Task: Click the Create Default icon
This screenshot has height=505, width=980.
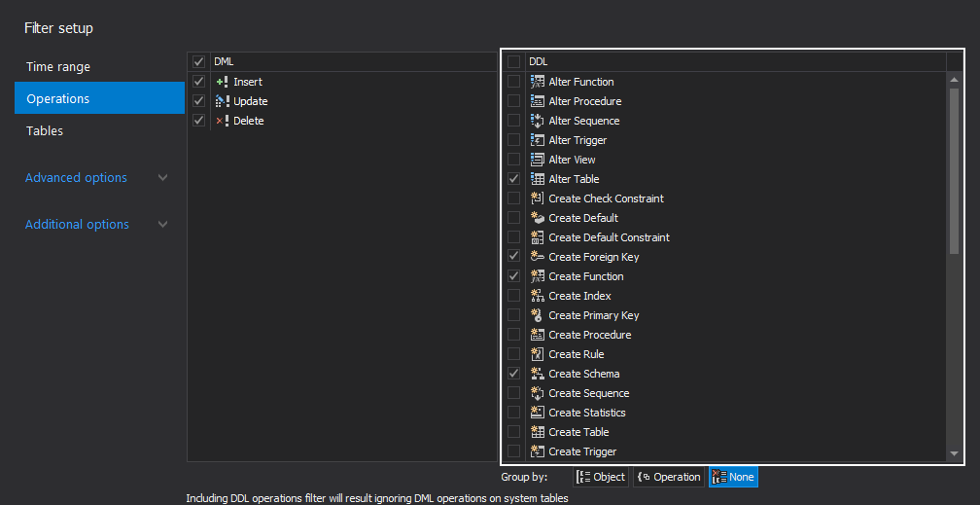Action: click(537, 218)
